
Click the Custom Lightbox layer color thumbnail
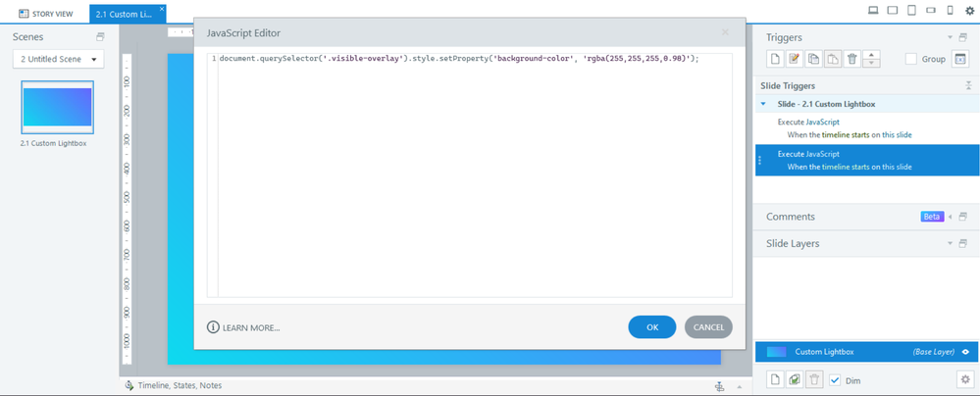[776, 352]
